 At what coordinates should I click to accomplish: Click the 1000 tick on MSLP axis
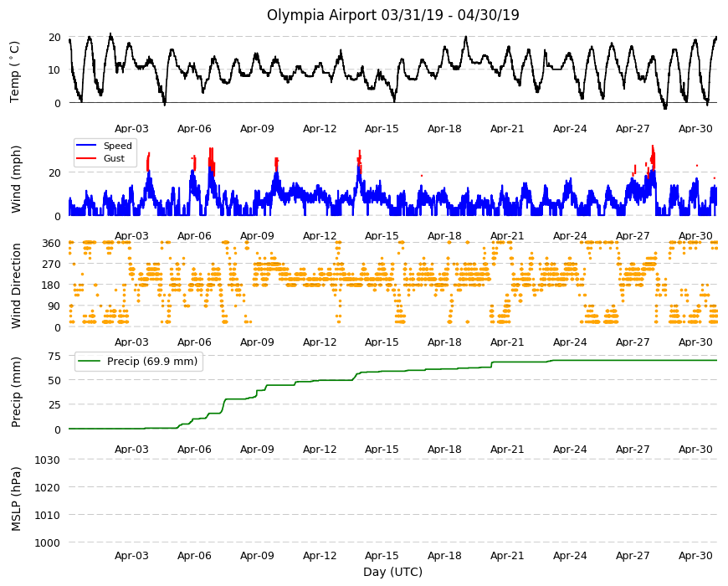48,542
